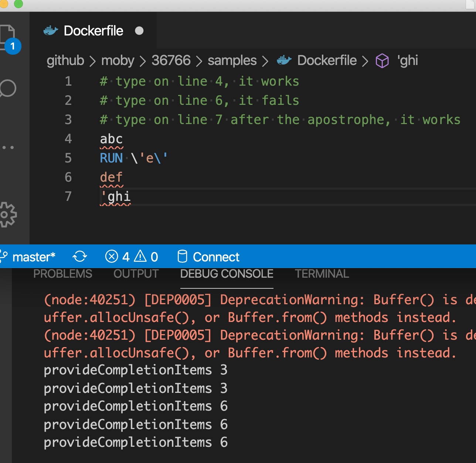This screenshot has height=463, width=476.
Task: Expand the 'ghi symbol breadcrumb
Action: coord(408,60)
